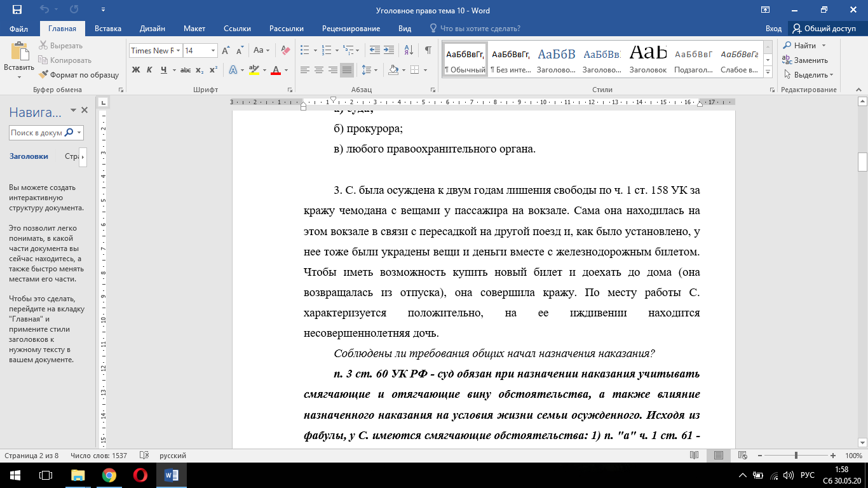Increase font size with the grow font icon
Image resolution: width=868 pixels, height=488 pixels.
pos(226,50)
